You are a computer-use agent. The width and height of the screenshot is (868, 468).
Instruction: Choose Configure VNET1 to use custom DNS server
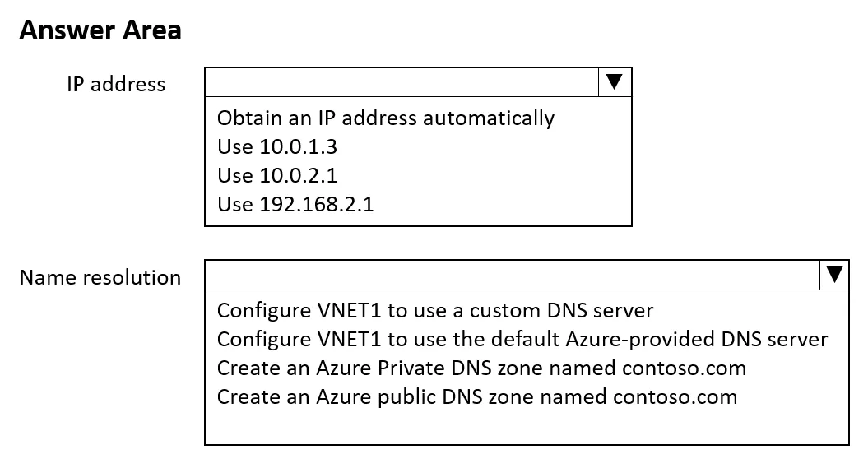tap(435, 310)
